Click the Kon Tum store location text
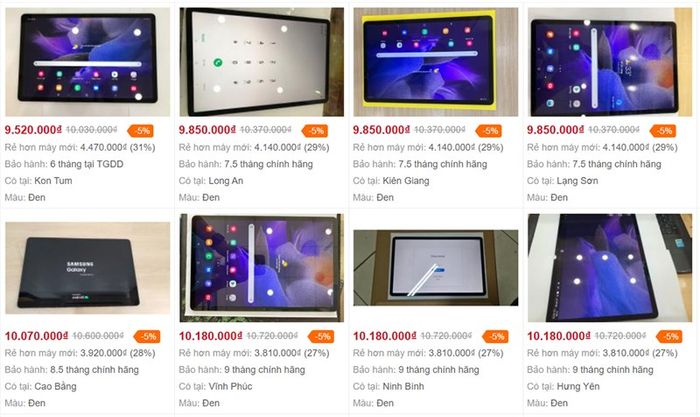This screenshot has width=700, height=417. pyautogui.click(x=53, y=181)
